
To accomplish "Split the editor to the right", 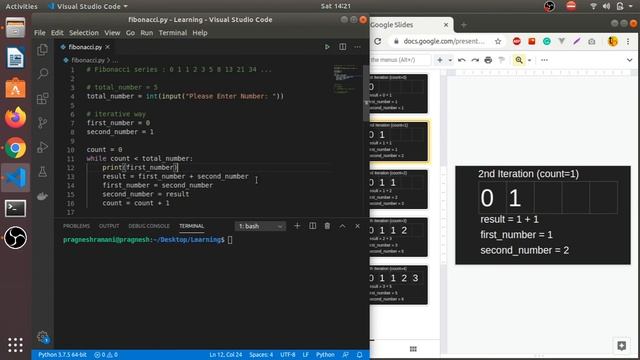I will 342,47.
